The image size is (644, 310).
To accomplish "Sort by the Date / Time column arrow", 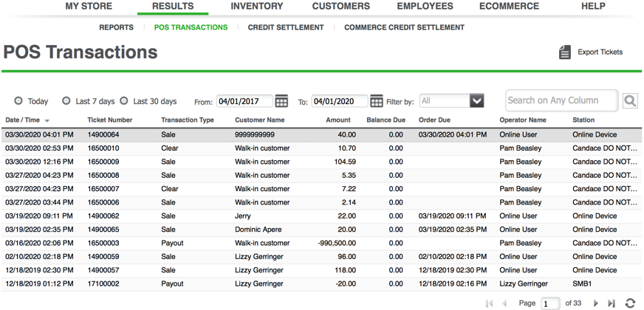I will point(47,120).
